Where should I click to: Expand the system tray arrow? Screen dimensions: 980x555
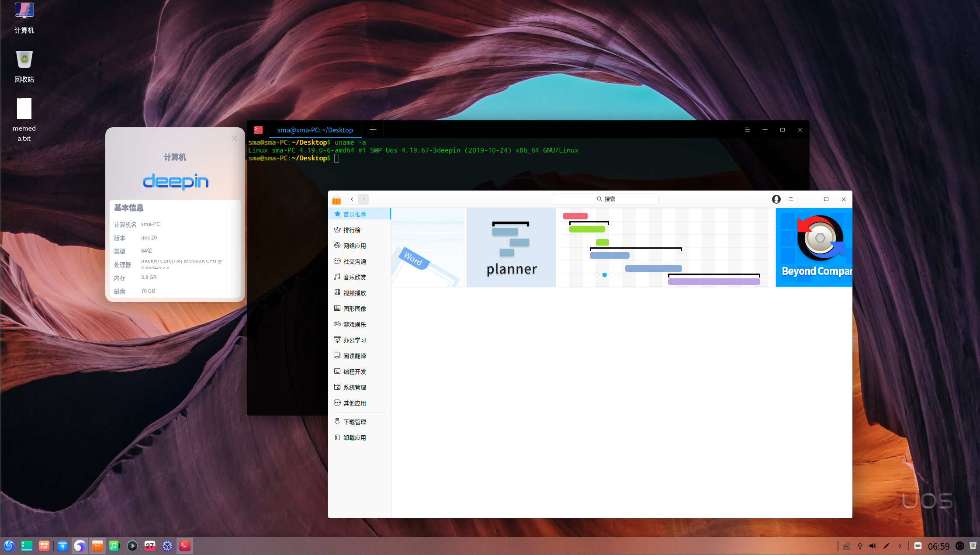pyautogui.click(x=900, y=546)
